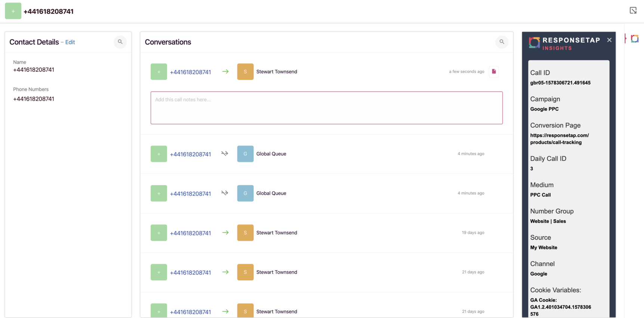Image resolution: width=644 pixels, height=318 pixels.
Task: Click the Website | Sales number group value
Action: [x=548, y=221]
